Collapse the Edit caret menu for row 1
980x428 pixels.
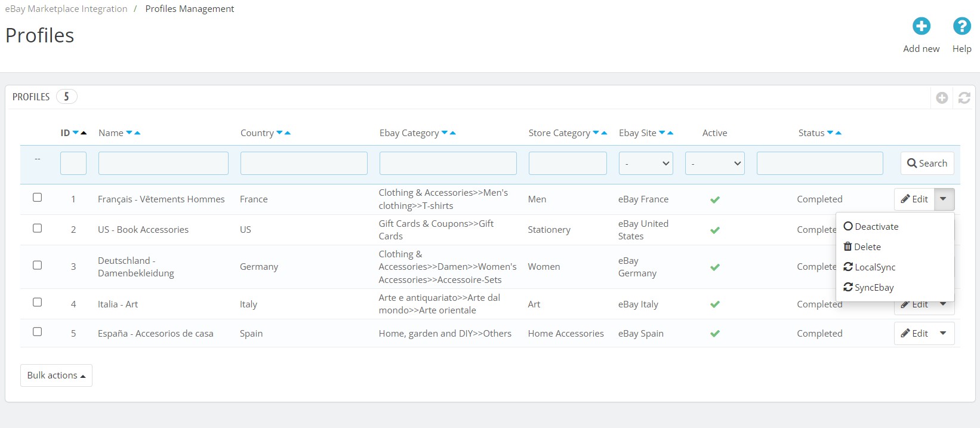(x=943, y=199)
